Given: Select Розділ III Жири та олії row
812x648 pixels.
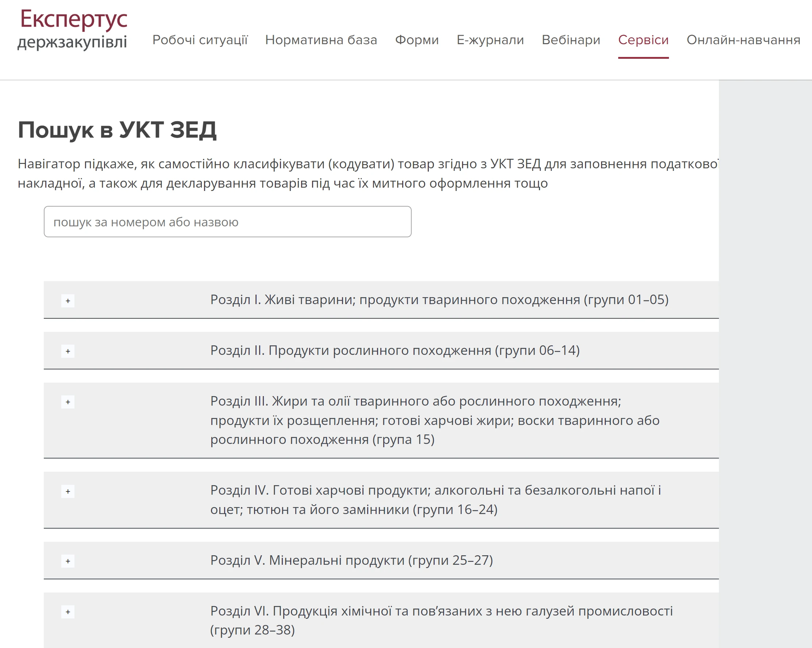Looking at the screenshot, I should (x=435, y=420).
